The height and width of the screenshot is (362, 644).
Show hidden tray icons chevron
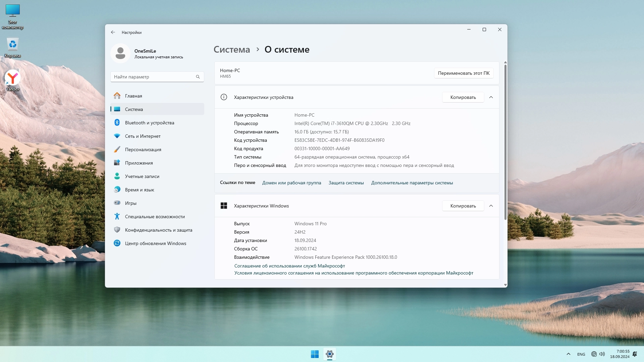pos(568,354)
